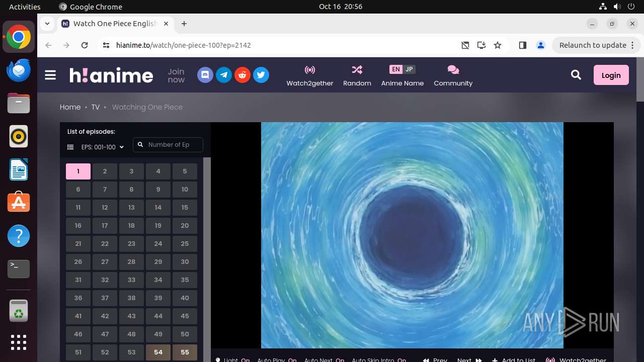The image size is (644, 362).
Task: Click the video player area
Action: (x=412, y=235)
